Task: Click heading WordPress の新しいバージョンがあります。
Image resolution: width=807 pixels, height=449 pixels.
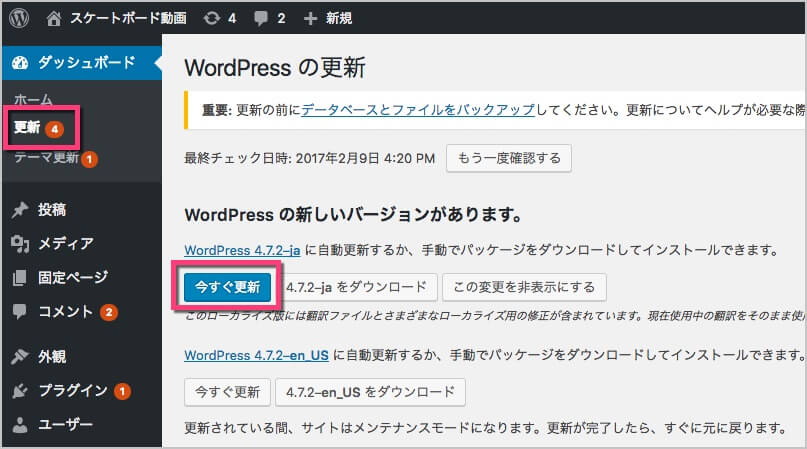Action: [x=353, y=214]
